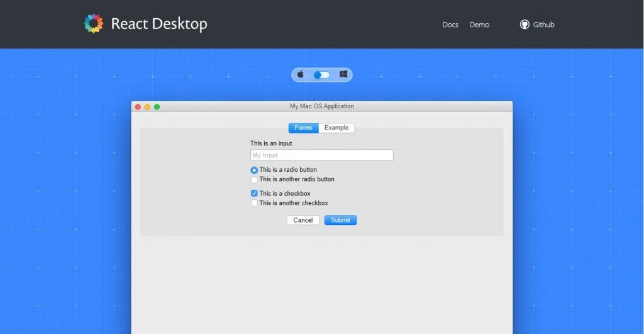Click the Cancel button

point(303,220)
